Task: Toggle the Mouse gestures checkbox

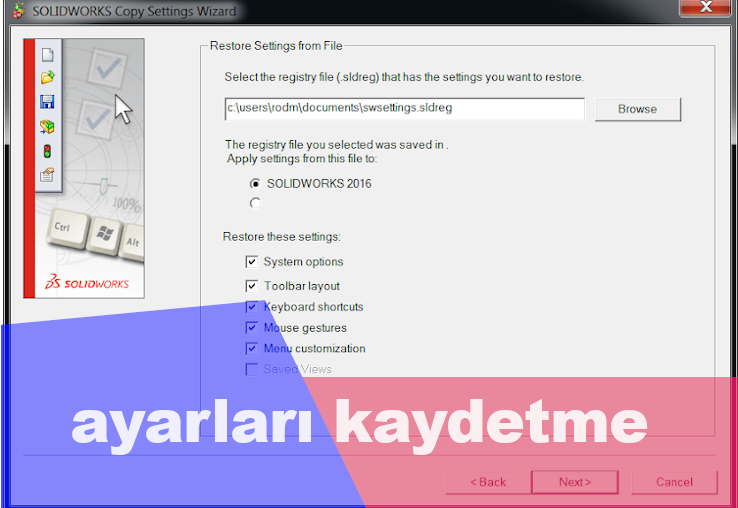Action: [x=252, y=328]
